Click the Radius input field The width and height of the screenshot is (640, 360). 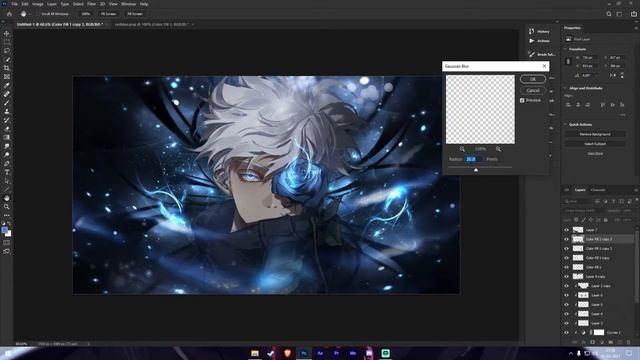tap(473, 159)
